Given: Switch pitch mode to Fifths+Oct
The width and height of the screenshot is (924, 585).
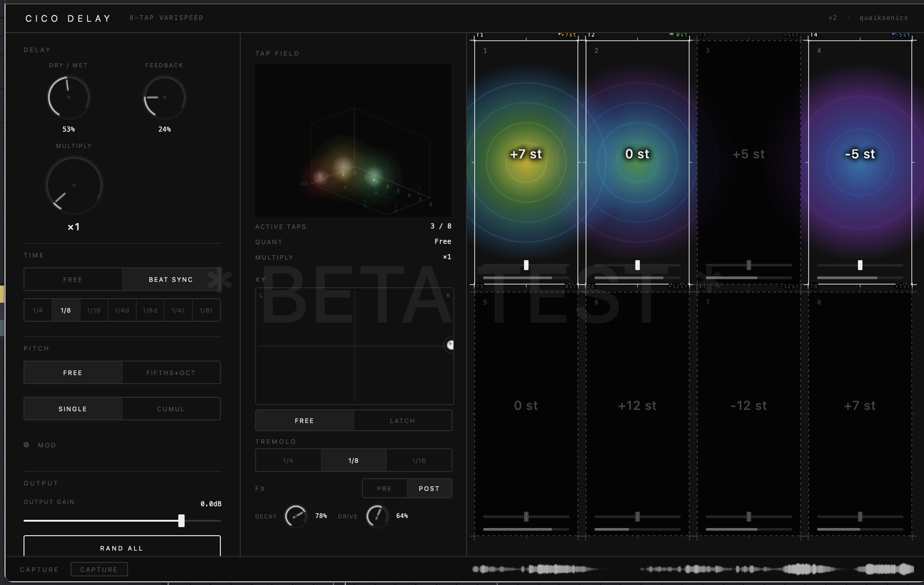Looking at the screenshot, I should (171, 372).
